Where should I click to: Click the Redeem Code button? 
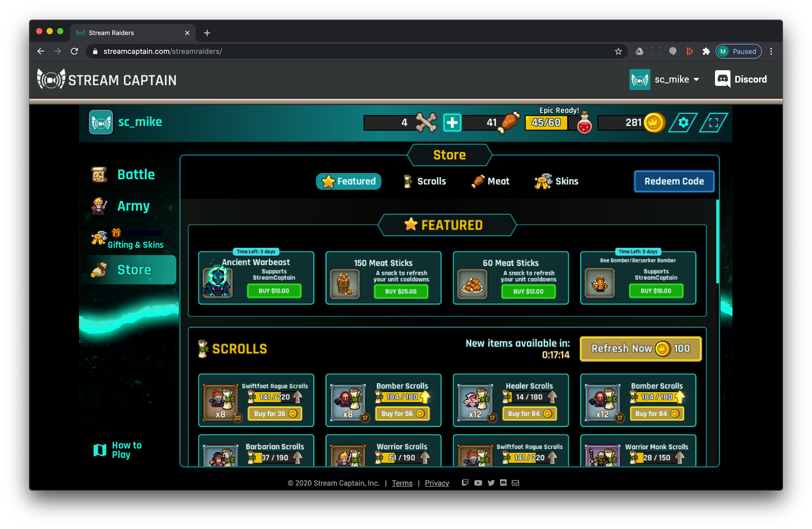(x=674, y=181)
